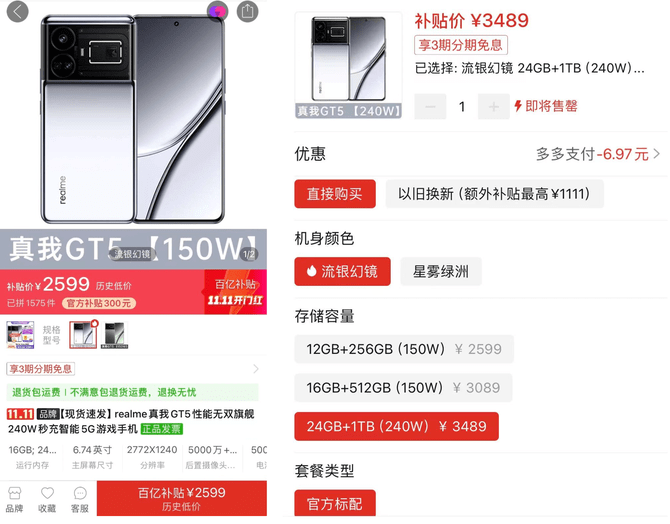
Task: Select 直接购买 purchase tab
Action: (x=335, y=194)
